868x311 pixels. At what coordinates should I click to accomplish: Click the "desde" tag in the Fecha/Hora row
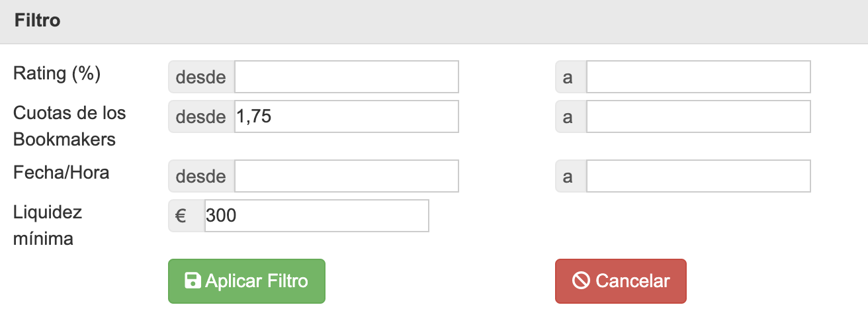[201, 177]
